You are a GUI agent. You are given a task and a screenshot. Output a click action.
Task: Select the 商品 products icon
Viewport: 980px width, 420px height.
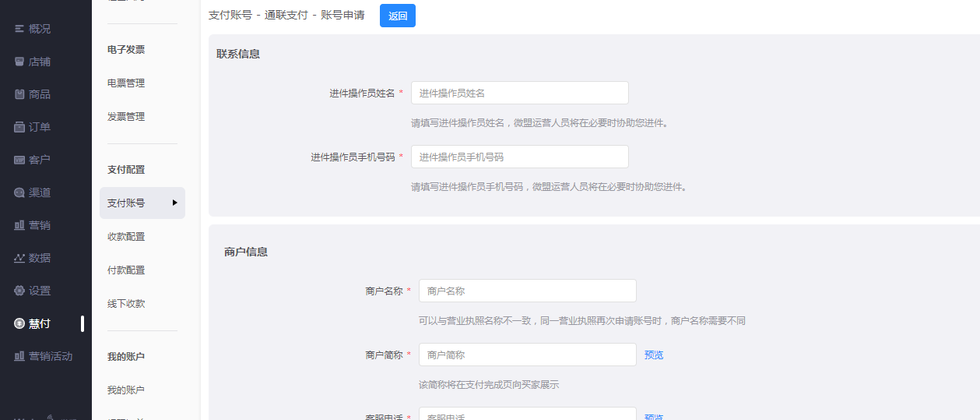coord(19,94)
